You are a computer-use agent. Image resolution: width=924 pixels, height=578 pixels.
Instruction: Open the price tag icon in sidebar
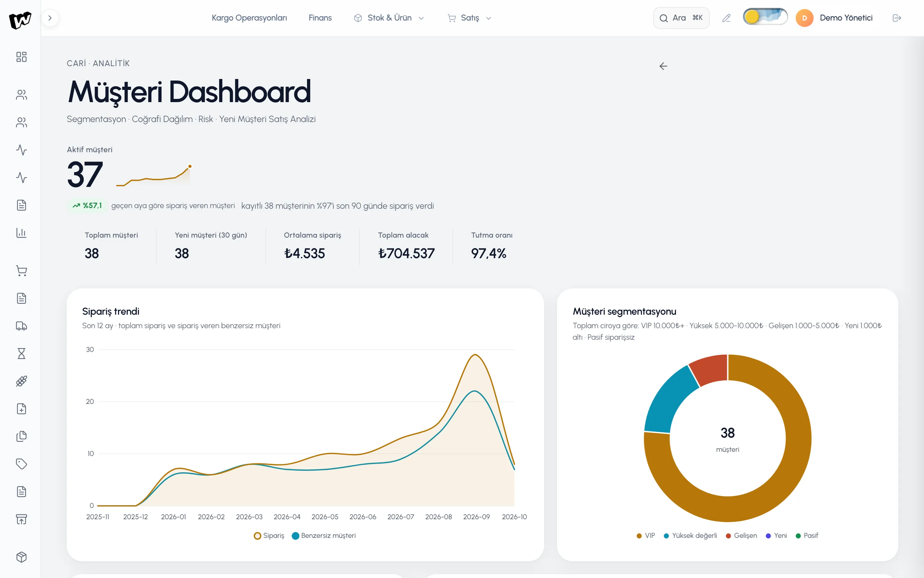point(21,464)
